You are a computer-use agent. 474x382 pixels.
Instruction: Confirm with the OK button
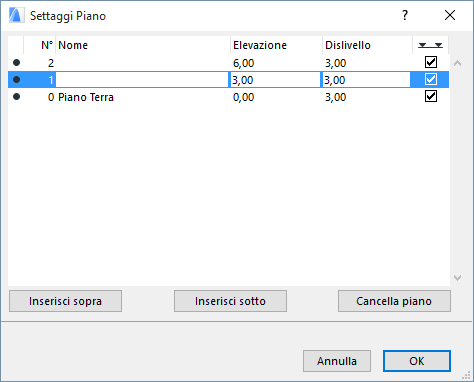(x=417, y=361)
